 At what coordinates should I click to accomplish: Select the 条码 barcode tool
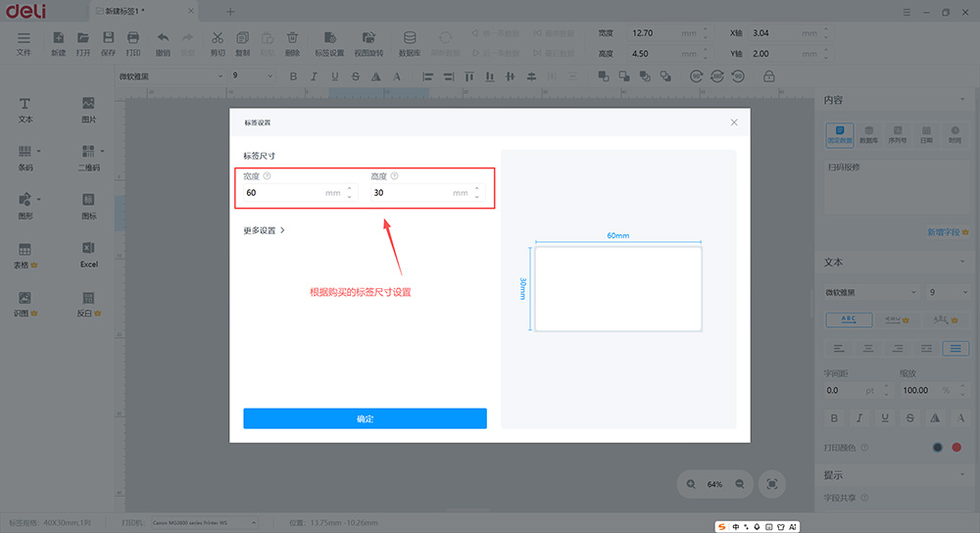tap(25, 158)
